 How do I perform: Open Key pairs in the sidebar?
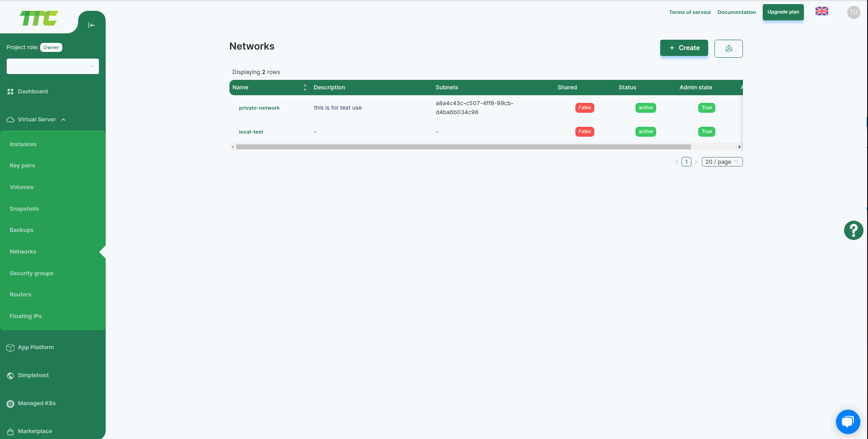(x=22, y=166)
